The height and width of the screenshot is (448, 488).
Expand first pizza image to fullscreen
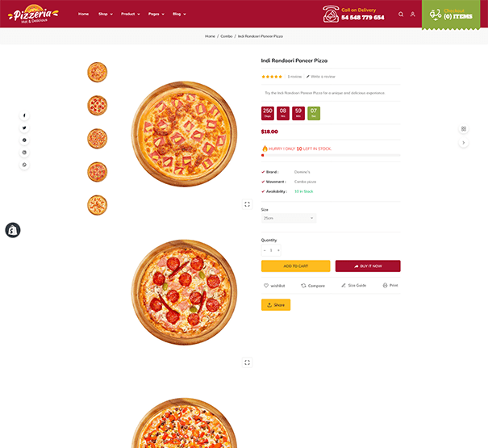point(247,204)
